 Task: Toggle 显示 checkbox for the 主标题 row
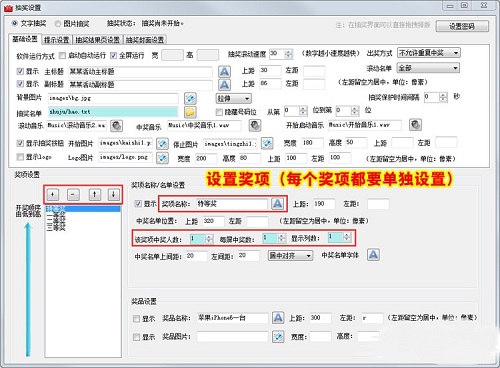tap(20, 71)
